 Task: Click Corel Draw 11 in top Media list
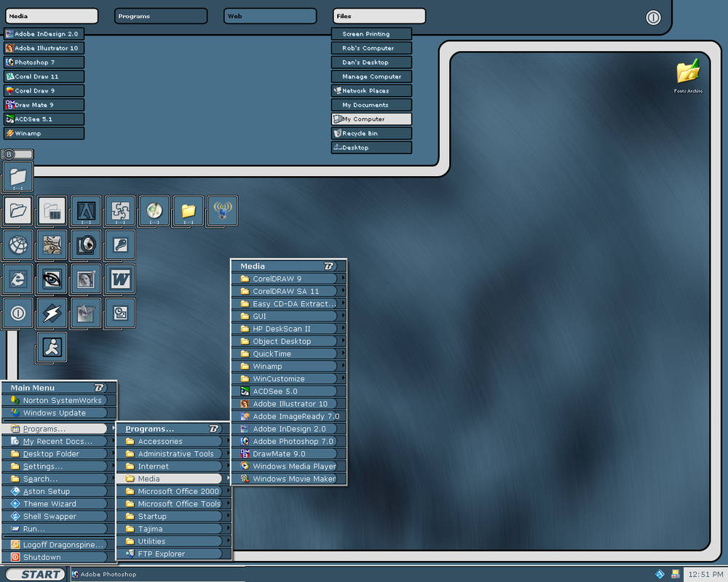[x=44, y=76]
